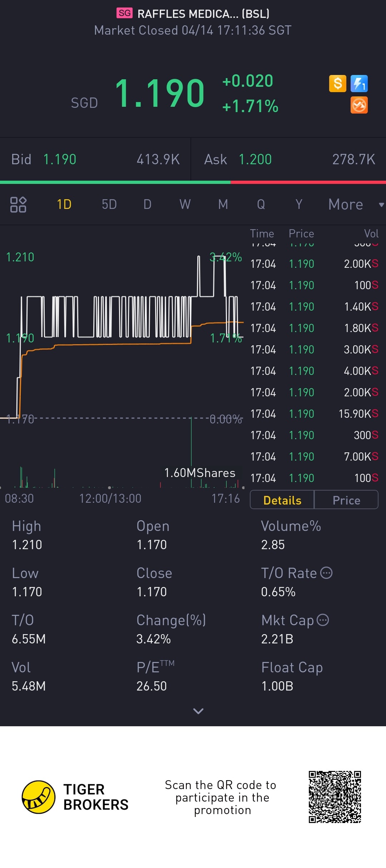The image size is (386, 868).
Task: Tap the Time column header
Action: [x=262, y=234]
